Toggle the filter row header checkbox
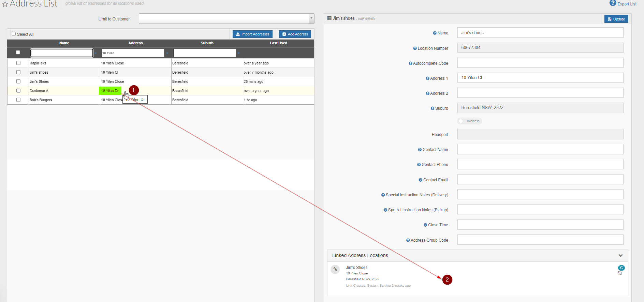This screenshot has height=302, width=644. coord(18,52)
